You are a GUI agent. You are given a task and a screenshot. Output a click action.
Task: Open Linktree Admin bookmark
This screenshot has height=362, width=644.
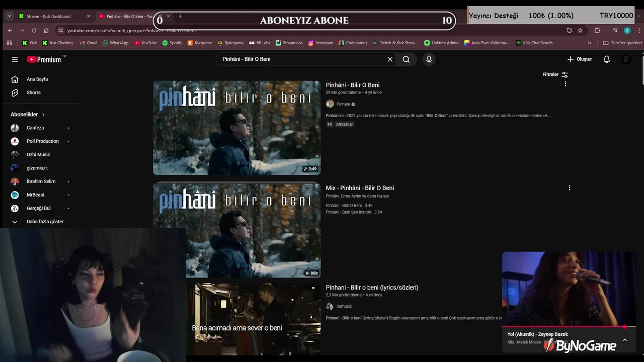coord(441,43)
